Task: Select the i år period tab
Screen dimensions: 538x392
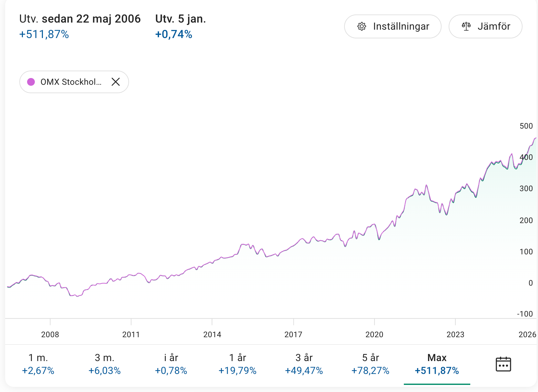Action: click(x=171, y=364)
